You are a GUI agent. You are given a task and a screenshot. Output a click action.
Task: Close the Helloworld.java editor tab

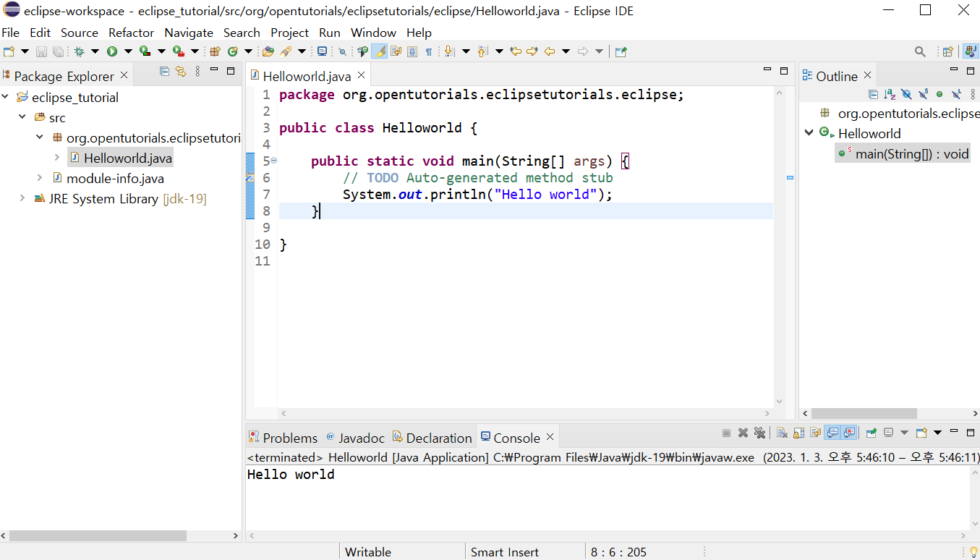(362, 75)
